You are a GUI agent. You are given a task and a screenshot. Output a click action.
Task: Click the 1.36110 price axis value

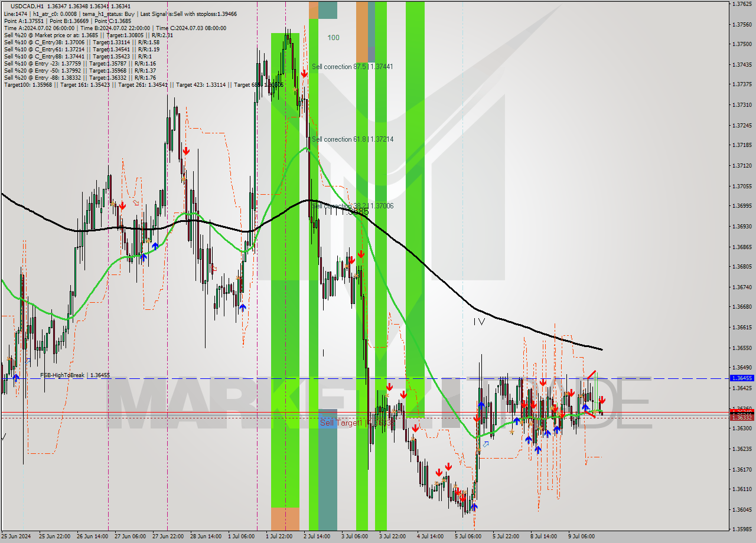coord(742,489)
